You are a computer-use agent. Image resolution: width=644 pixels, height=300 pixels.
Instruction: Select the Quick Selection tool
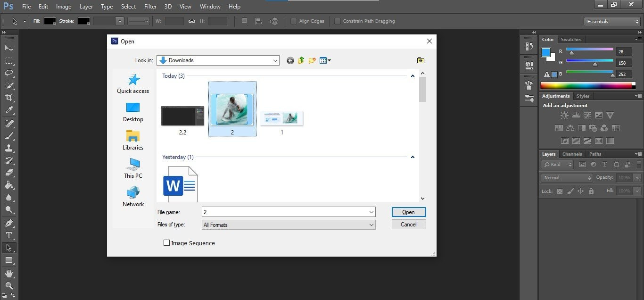tap(9, 85)
